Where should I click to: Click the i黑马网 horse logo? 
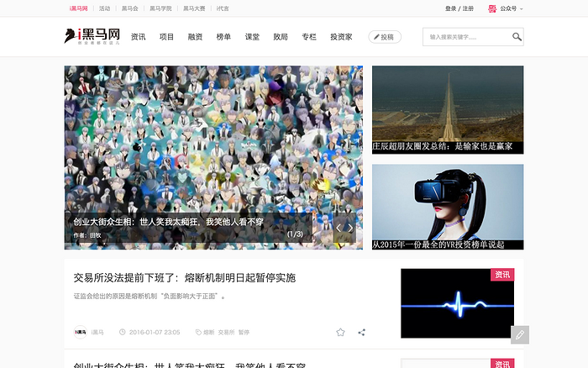[92, 36]
